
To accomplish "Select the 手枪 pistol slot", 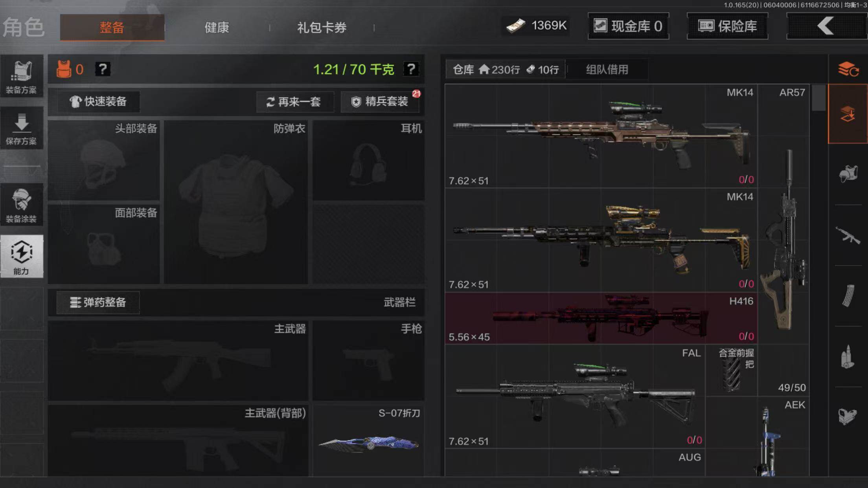I will (368, 361).
